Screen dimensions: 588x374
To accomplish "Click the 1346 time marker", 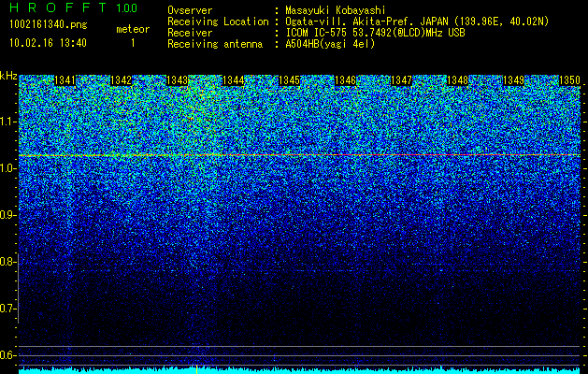I will click(x=345, y=80).
